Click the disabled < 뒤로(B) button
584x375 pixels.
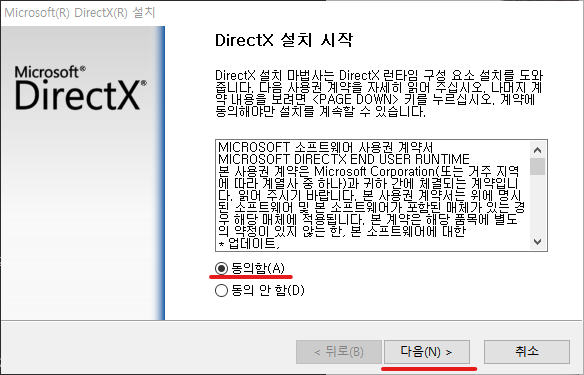(x=339, y=352)
